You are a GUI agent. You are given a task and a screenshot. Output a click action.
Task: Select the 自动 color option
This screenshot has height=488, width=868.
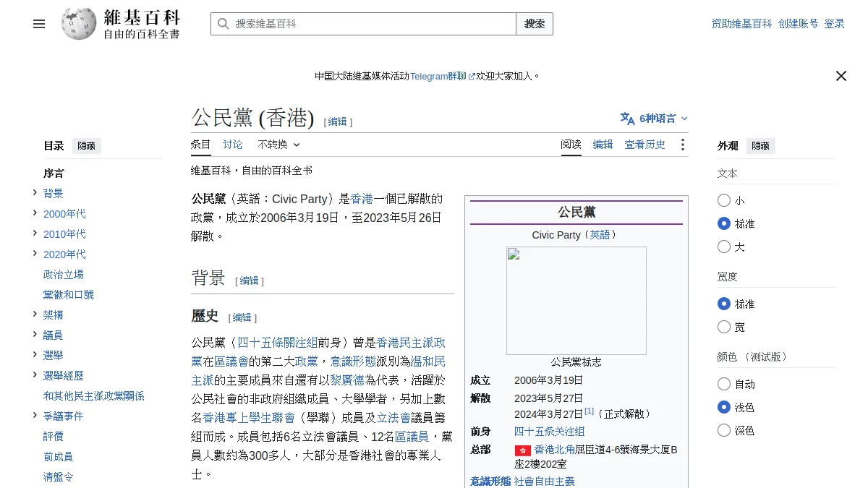pos(724,384)
